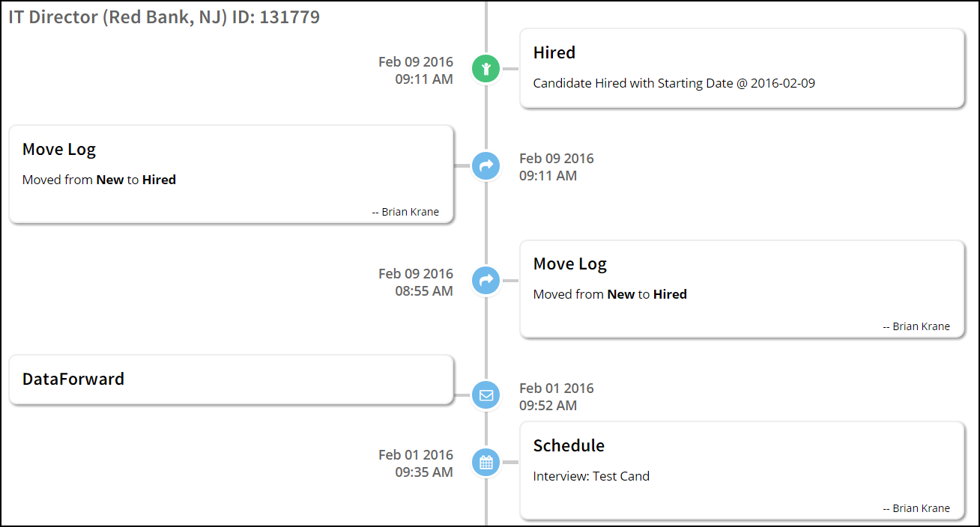Open the Schedule interview card

click(x=741, y=470)
